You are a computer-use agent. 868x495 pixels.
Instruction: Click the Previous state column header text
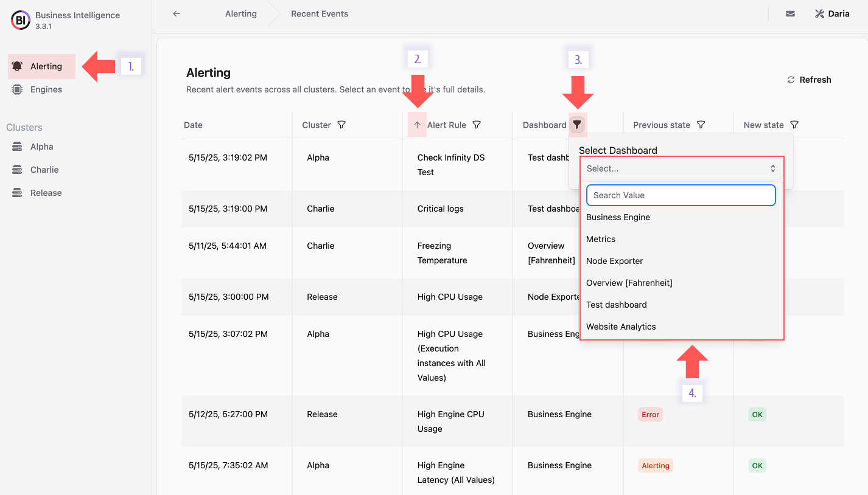[662, 125]
